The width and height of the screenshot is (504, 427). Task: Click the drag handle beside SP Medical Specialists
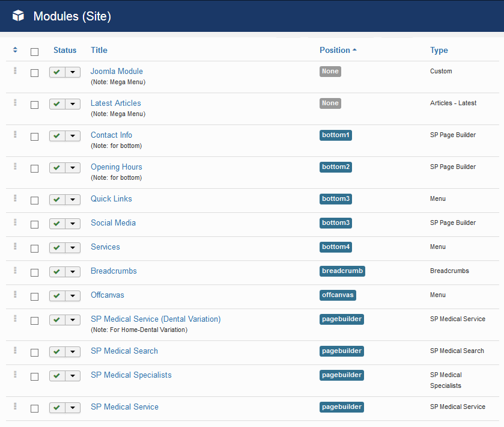click(x=14, y=376)
